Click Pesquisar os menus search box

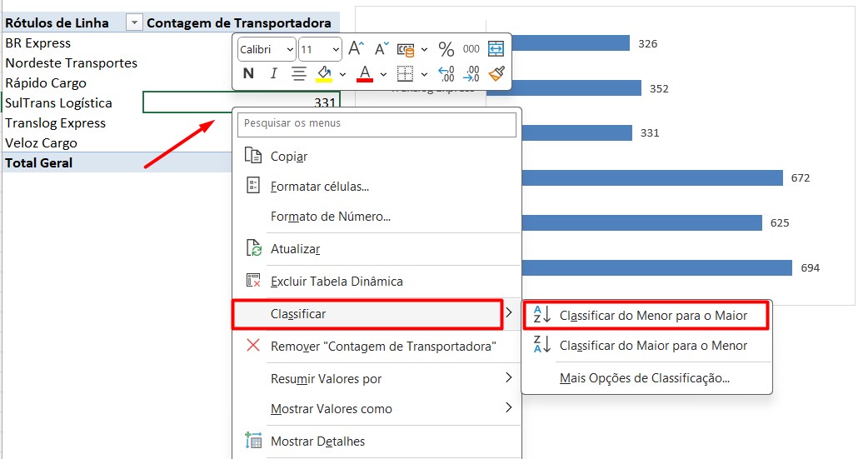377,125
